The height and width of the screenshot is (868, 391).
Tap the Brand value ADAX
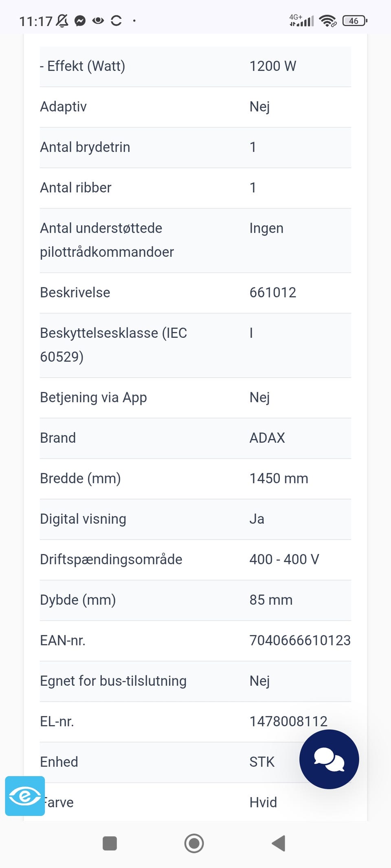click(x=267, y=438)
